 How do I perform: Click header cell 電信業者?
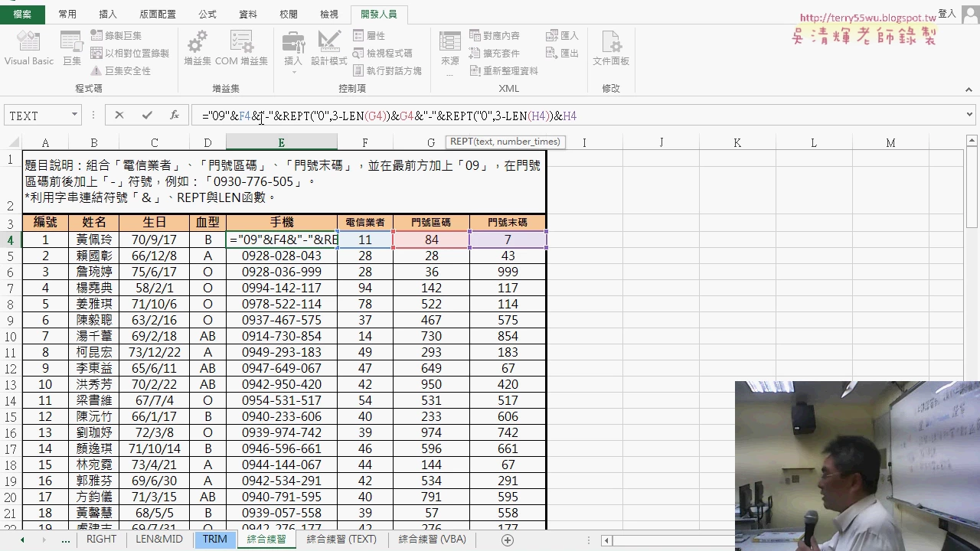(x=365, y=223)
